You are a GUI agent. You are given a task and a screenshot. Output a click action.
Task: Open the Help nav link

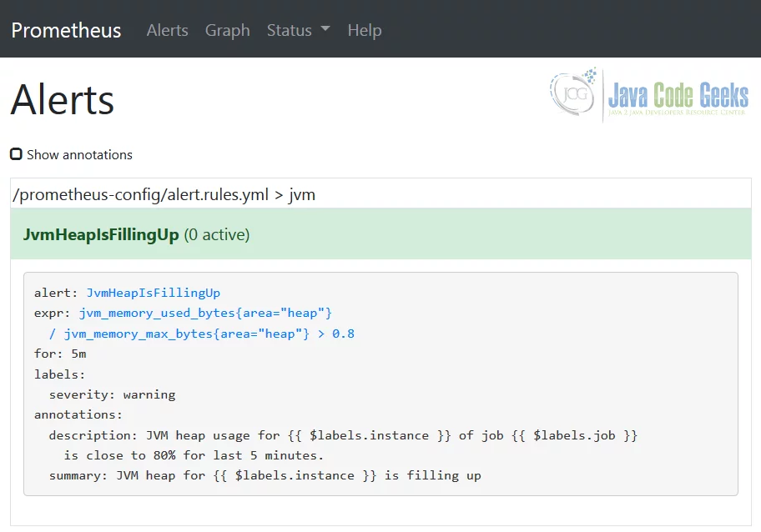pos(365,30)
